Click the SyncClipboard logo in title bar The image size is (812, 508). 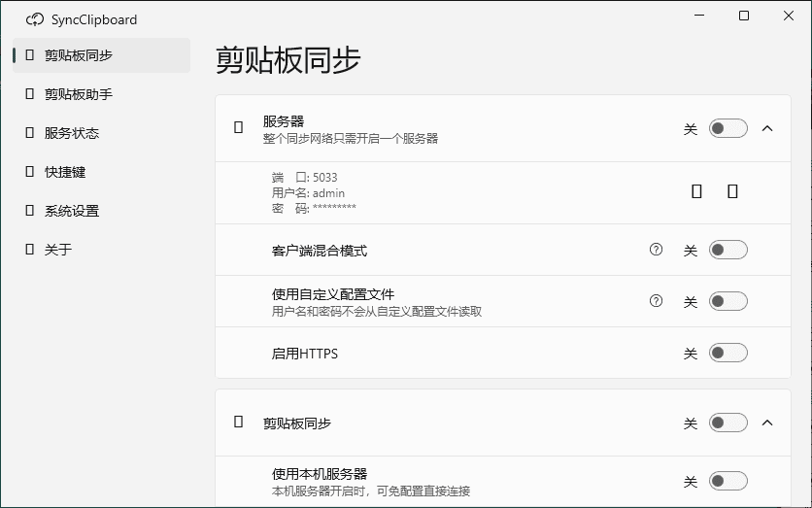(x=35, y=19)
